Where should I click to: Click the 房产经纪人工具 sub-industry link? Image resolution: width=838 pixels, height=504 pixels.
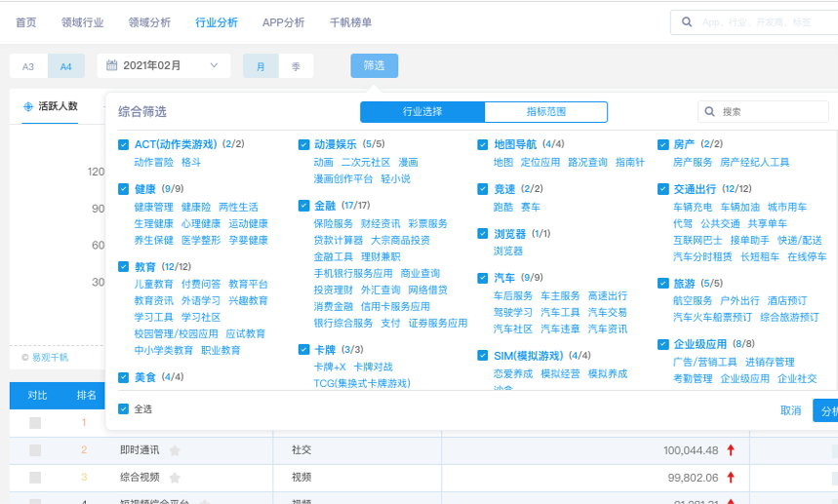coord(755,162)
